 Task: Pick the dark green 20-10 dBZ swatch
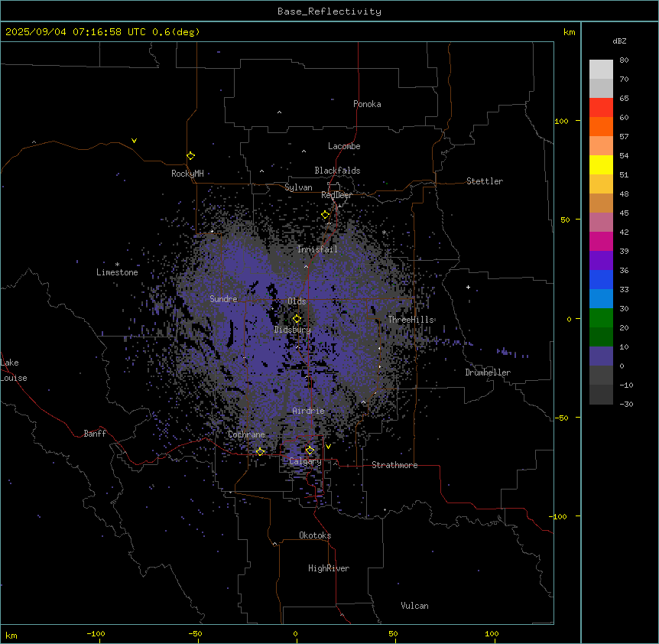pyautogui.click(x=601, y=337)
